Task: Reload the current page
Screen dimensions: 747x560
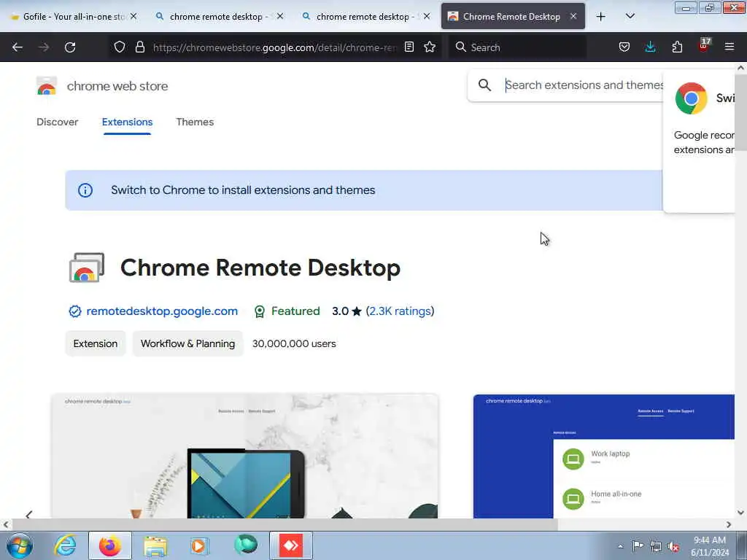Action: click(70, 47)
